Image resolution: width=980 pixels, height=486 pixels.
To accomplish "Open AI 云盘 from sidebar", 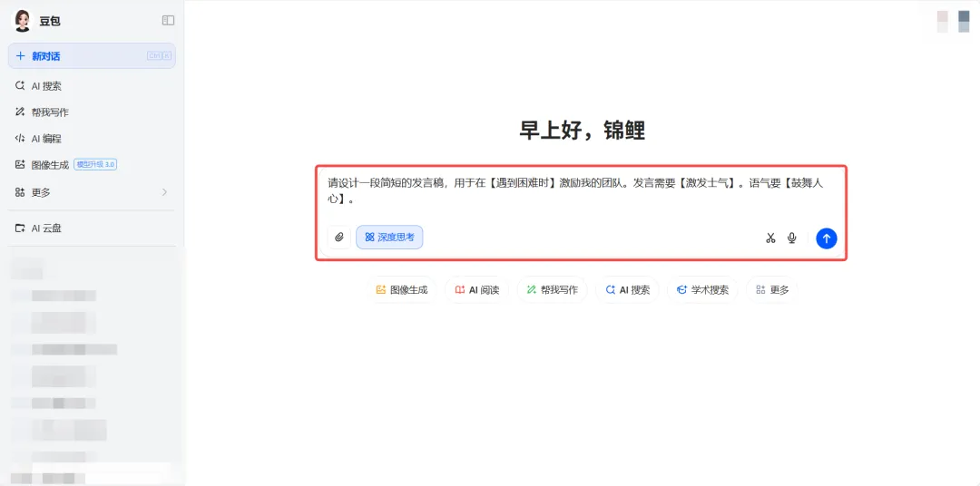I will tap(45, 228).
